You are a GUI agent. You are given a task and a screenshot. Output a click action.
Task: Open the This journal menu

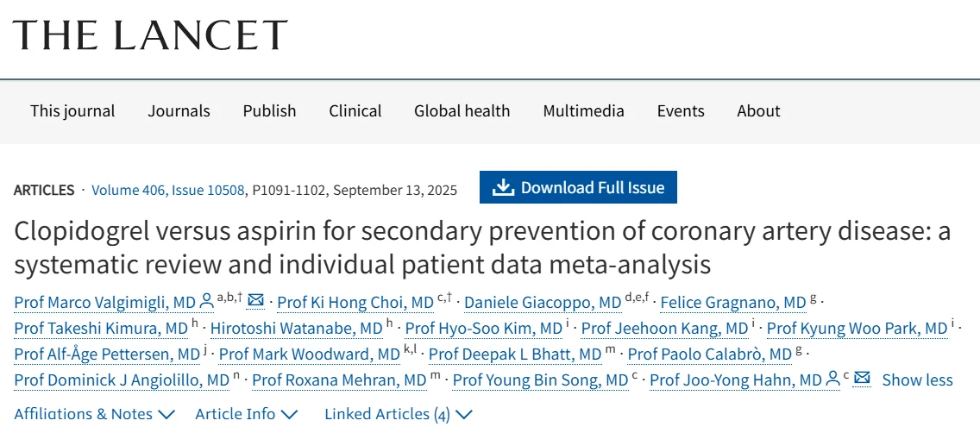(x=72, y=111)
